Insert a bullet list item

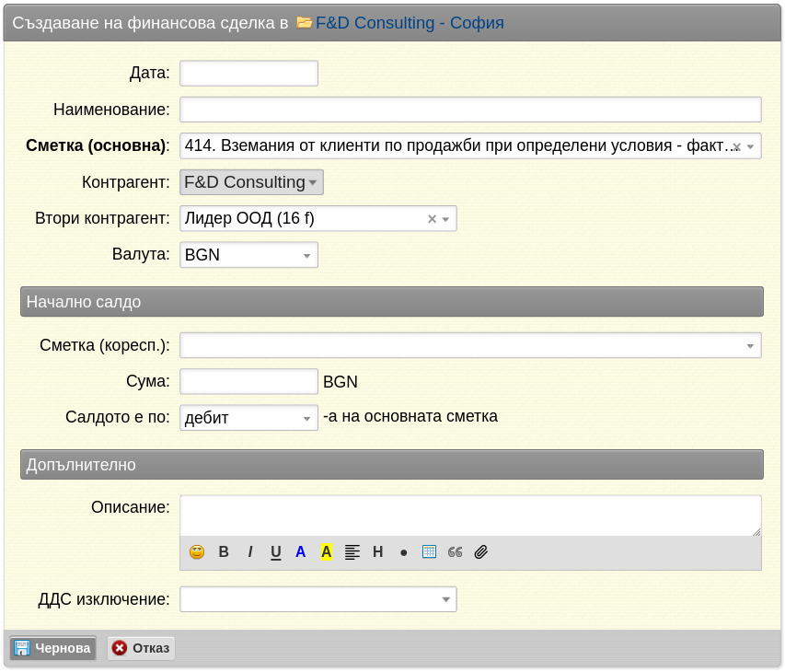(403, 553)
